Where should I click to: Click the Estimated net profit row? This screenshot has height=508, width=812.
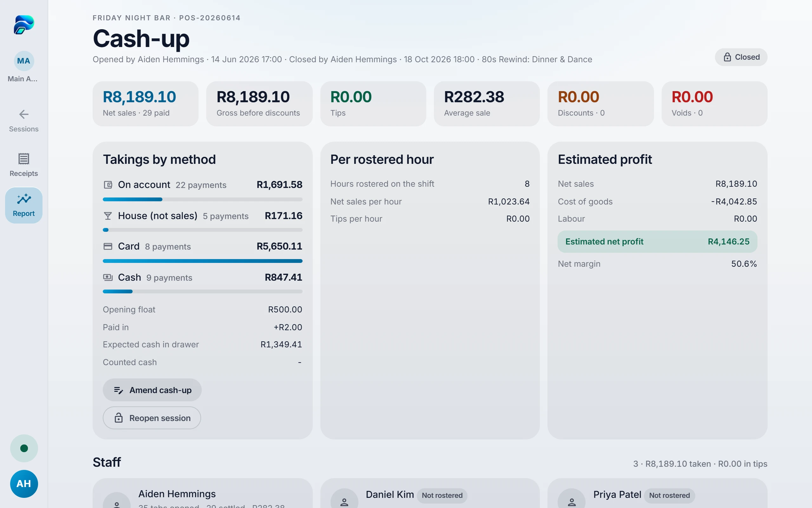tap(657, 242)
